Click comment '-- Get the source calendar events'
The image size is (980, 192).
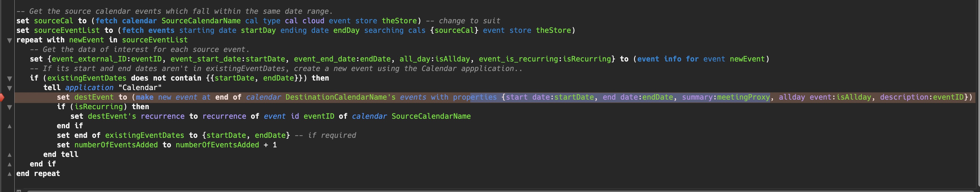[174, 12]
